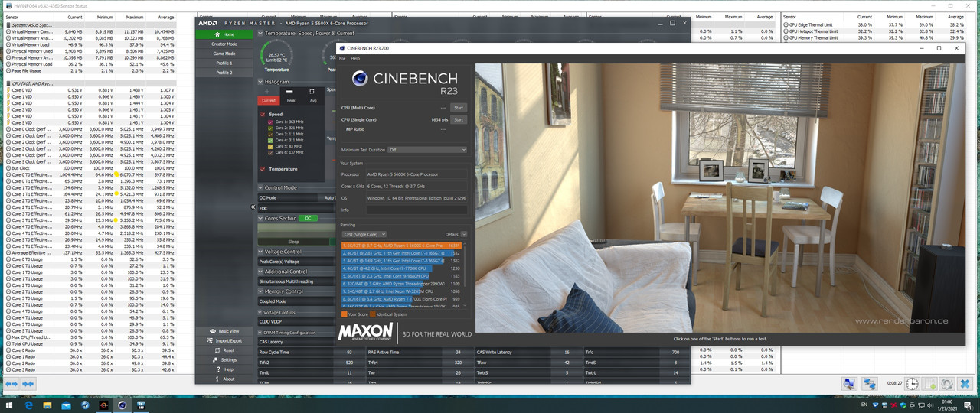Image resolution: width=980 pixels, height=413 pixels.
Task: Click HWiNFO collapse-right arrows button
Action: 29,383
